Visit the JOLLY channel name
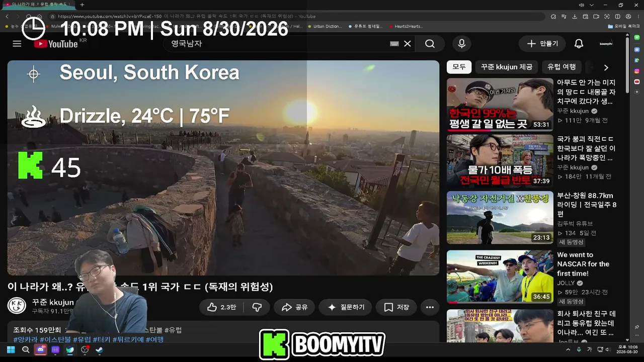This screenshot has height=362, width=644. (x=566, y=283)
